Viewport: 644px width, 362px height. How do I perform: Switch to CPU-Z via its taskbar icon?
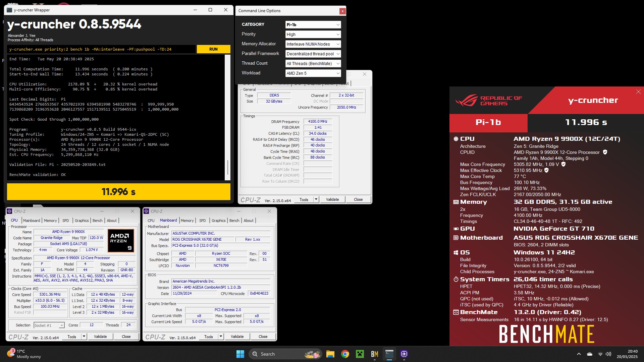pyautogui.click(x=404, y=354)
